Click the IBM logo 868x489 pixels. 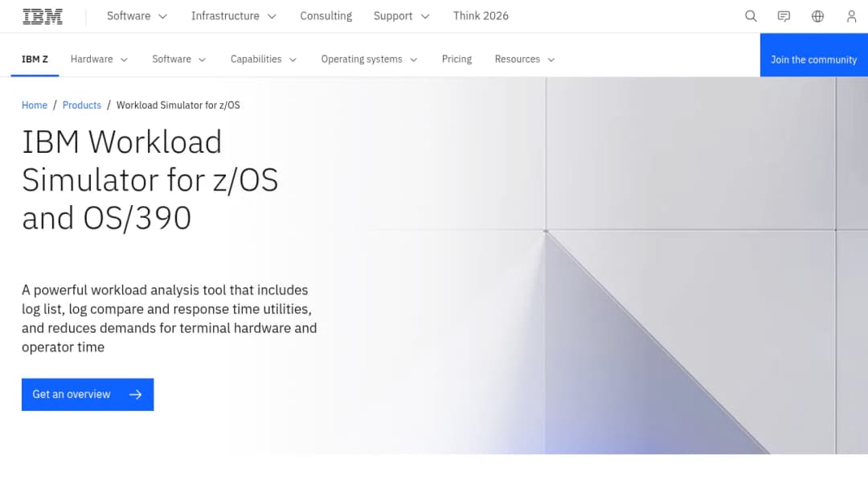43,17
